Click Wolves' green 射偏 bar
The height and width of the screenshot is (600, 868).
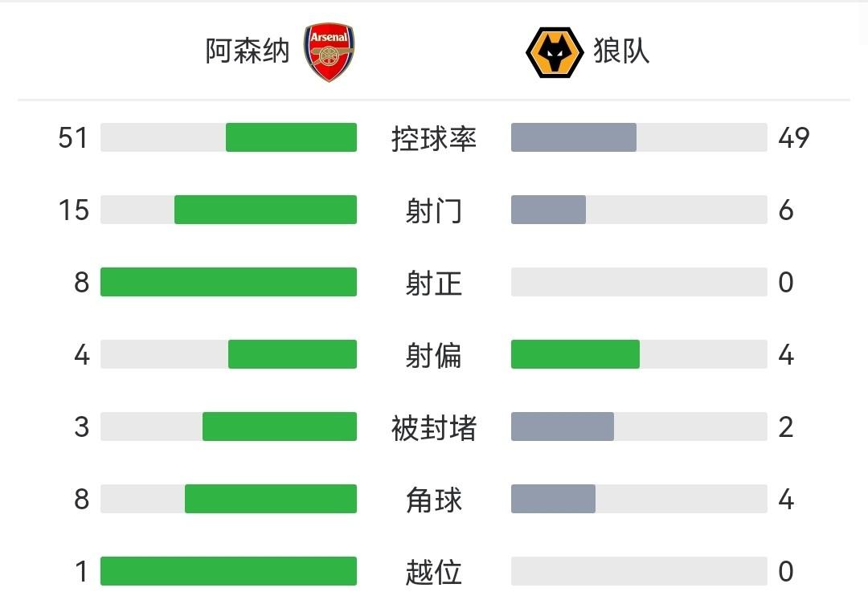575,354
